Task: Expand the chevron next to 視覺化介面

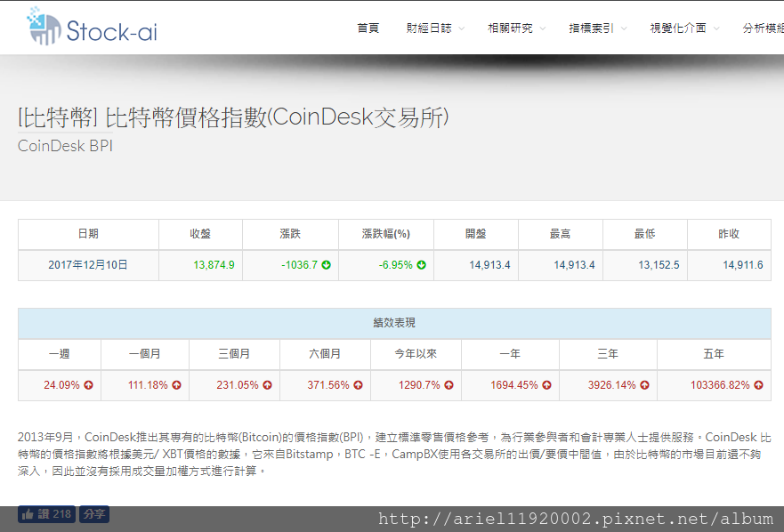Action: pyautogui.click(x=716, y=28)
